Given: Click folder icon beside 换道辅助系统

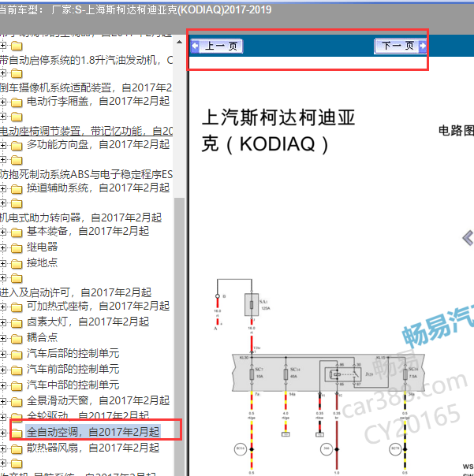Looking at the screenshot, I should tap(17, 189).
